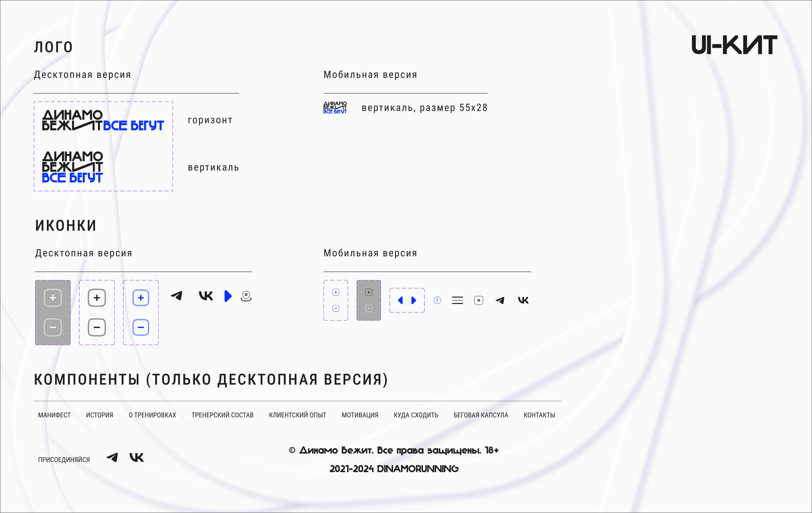Click the large blue right arrow in desktop icons

pyautogui.click(x=228, y=296)
